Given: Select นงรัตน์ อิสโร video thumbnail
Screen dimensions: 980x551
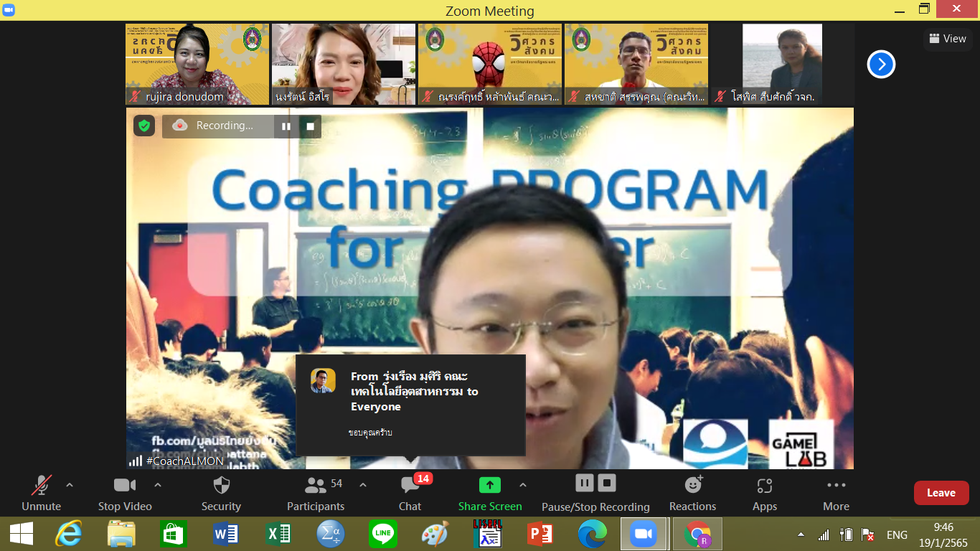Looking at the screenshot, I should point(344,65).
